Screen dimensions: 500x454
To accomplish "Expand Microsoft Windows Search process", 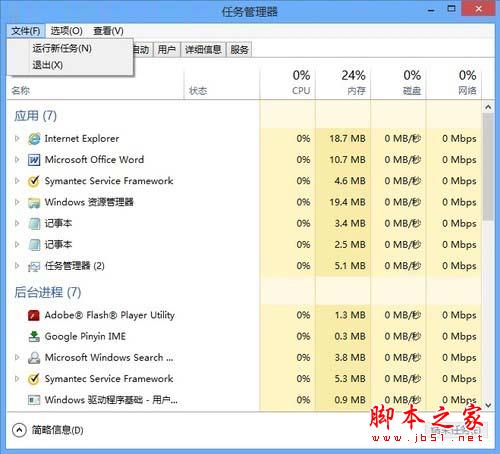I will point(17,357).
